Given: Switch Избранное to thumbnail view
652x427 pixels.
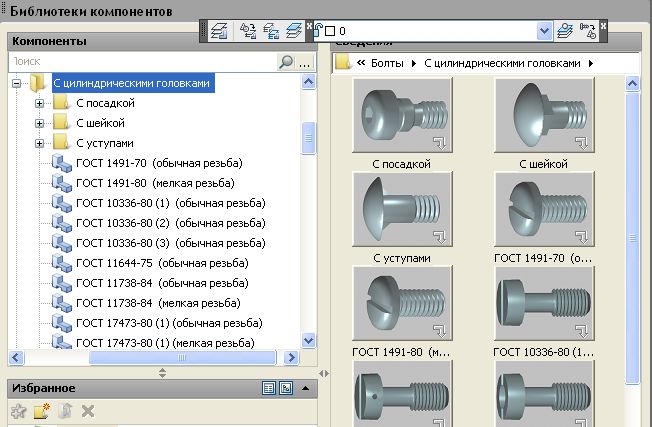Looking at the screenshot, I should (286, 388).
